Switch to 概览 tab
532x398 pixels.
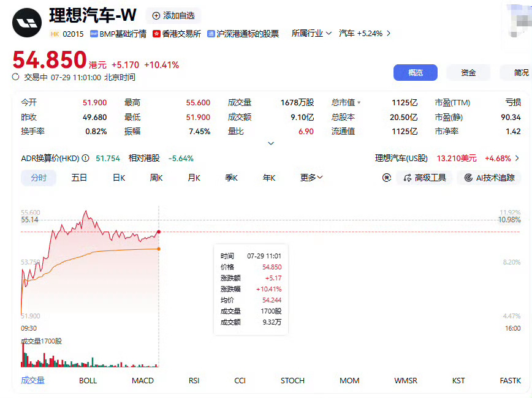[x=416, y=72]
